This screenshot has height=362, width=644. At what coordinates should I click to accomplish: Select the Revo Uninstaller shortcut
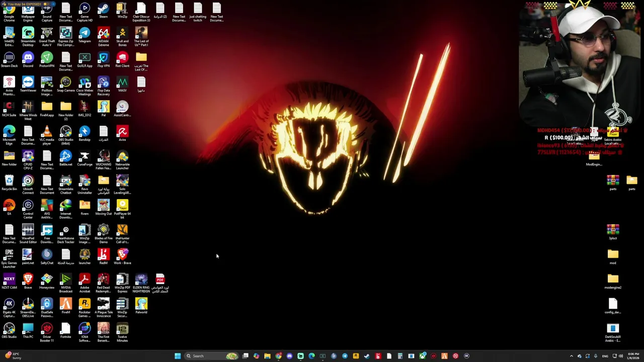(x=85, y=185)
